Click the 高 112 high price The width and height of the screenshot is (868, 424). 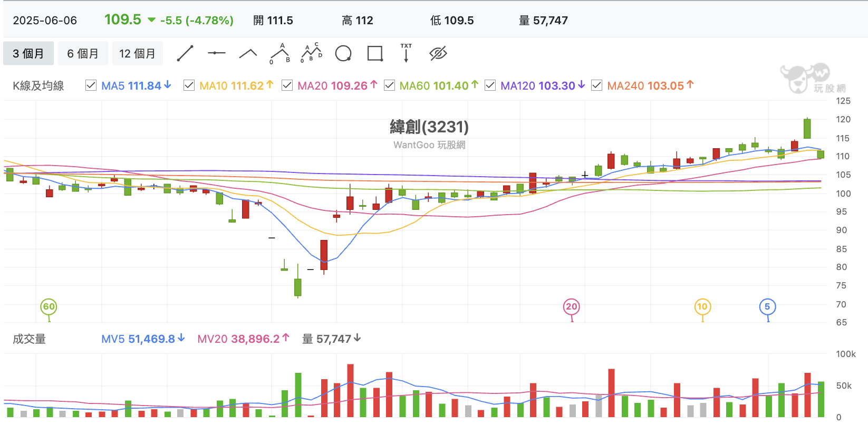point(358,21)
